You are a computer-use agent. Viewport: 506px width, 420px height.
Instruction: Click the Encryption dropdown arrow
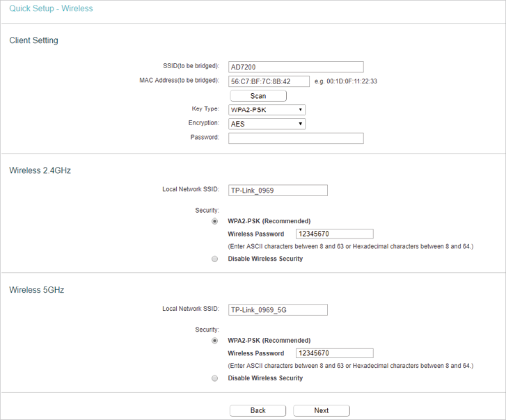coord(300,124)
